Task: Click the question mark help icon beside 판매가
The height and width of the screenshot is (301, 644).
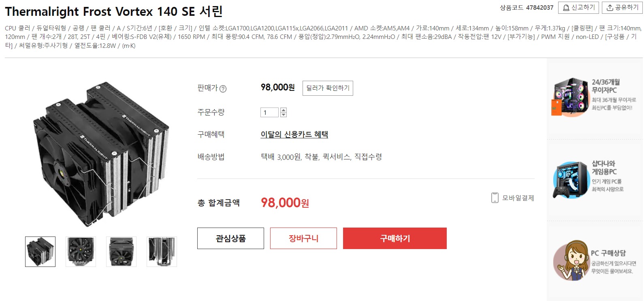Action: click(223, 89)
